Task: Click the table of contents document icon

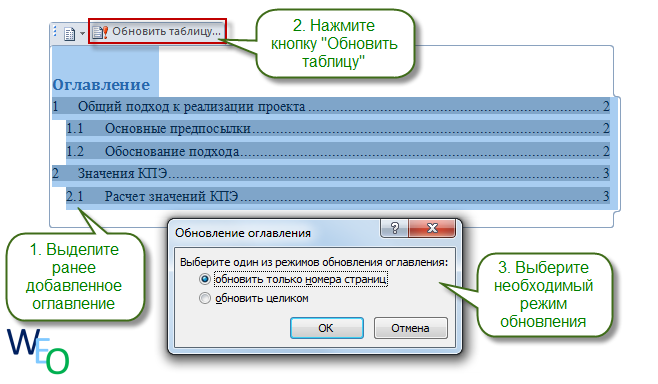Action: (69, 33)
